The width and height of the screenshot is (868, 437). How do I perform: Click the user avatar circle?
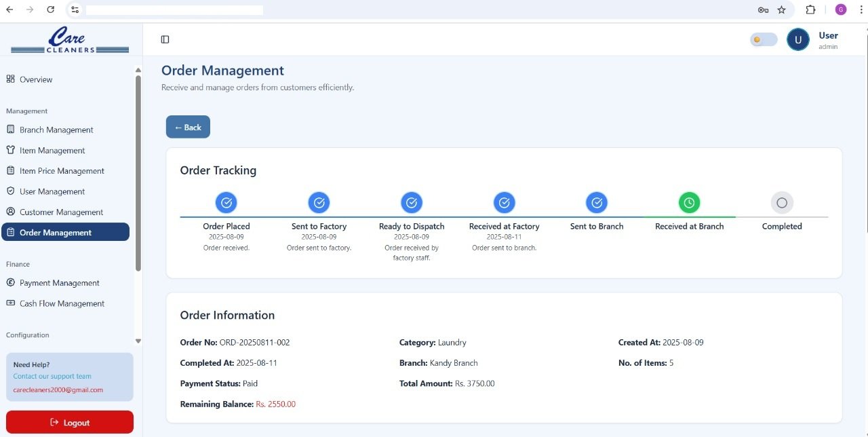797,39
